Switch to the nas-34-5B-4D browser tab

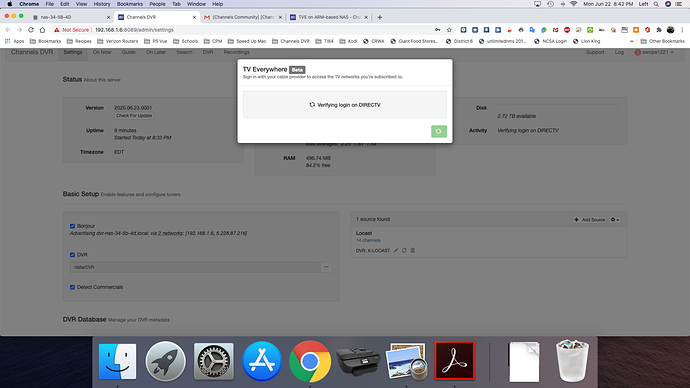tap(69, 17)
